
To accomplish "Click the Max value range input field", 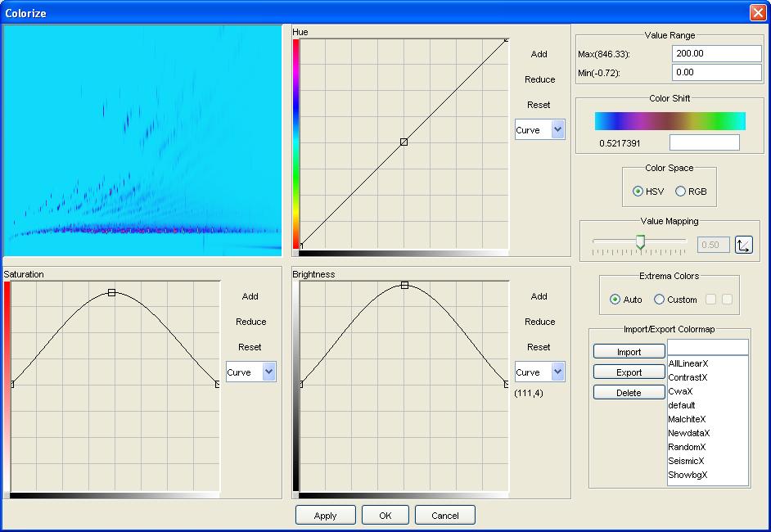I will pos(716,53).
